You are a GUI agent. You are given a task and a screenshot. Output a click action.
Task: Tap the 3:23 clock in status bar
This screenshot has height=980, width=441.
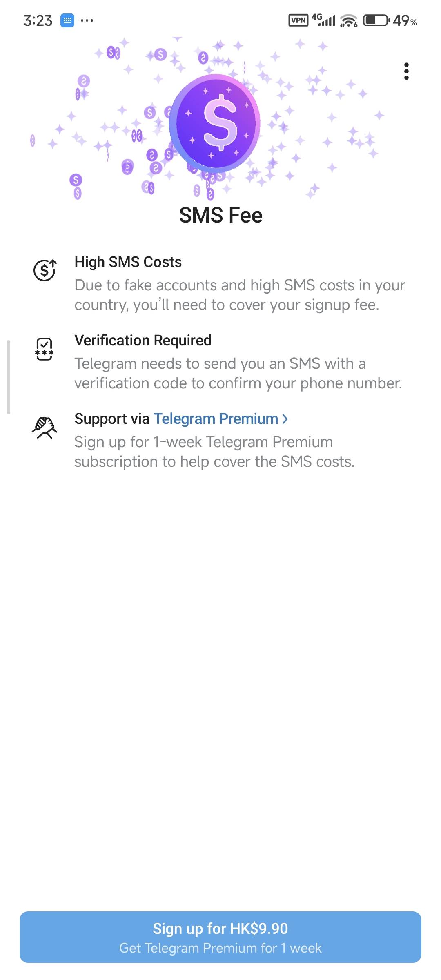click(x=38, y=20)
